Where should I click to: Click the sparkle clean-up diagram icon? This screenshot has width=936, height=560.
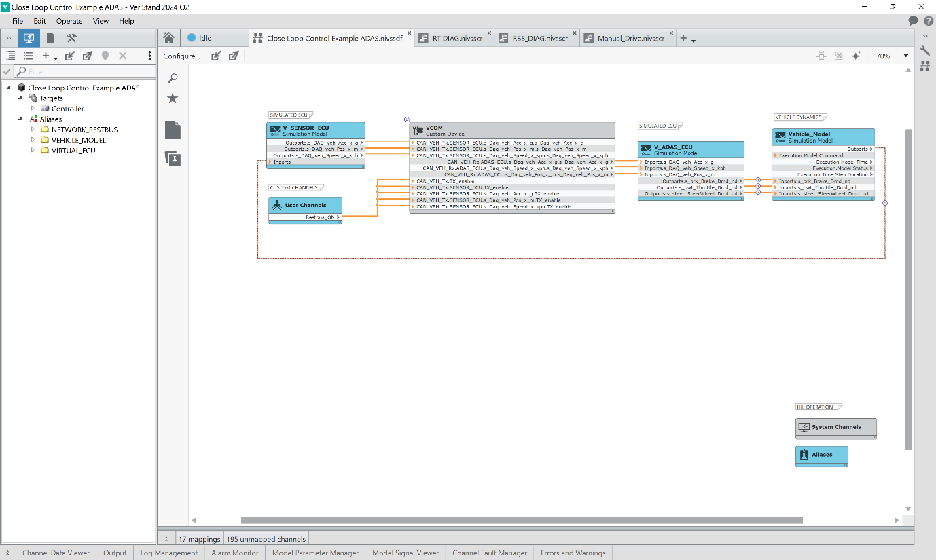click(856, 56)
